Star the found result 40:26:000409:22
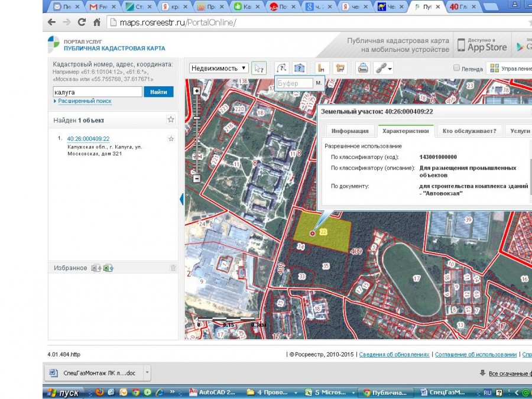Image resolution: width=532 pixels, height=399 pixels. pyautogui.click(x=171, y=139)
